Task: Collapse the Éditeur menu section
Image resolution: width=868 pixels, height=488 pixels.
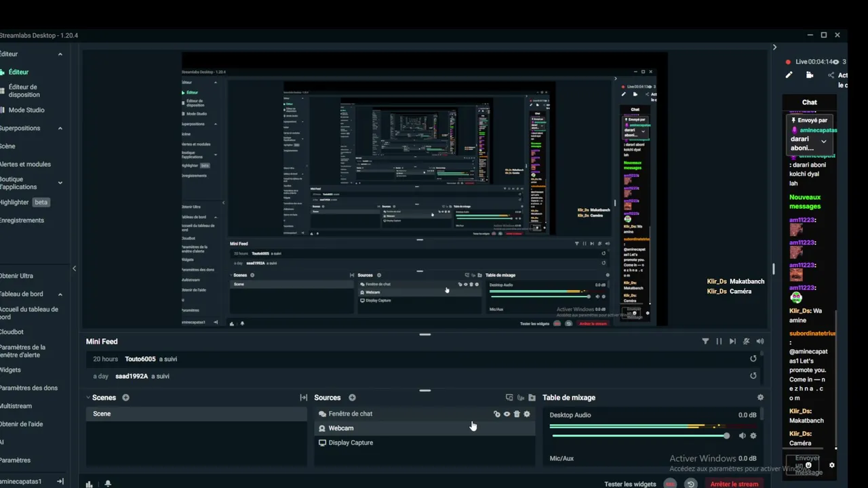Action: pyautogui.click(x=60, y=54)
